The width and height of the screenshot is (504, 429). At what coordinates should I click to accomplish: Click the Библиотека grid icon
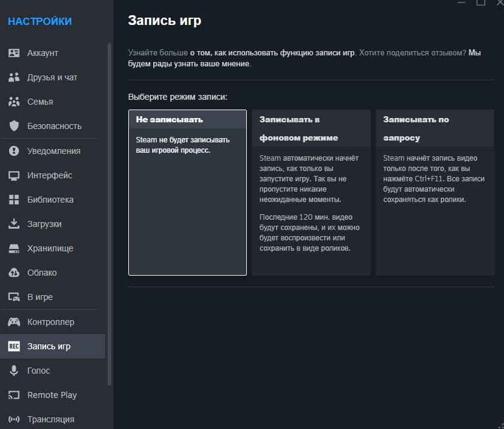coord(14,200)
